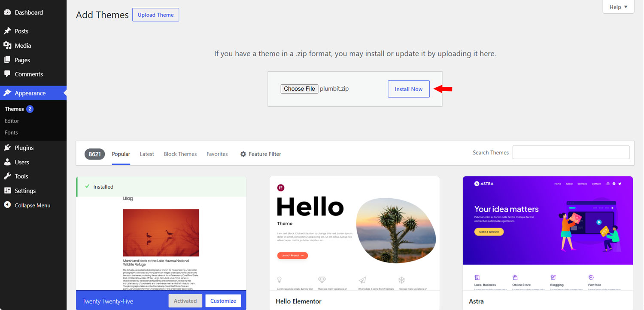Click the Comments bubble icon

click(7, 74)
